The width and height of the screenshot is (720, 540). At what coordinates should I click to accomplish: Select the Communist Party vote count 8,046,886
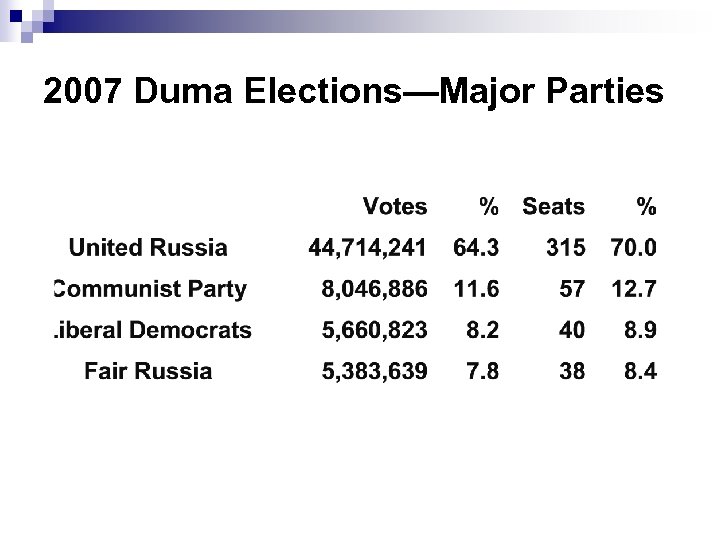pyautogui.click(x=375, y=290)
